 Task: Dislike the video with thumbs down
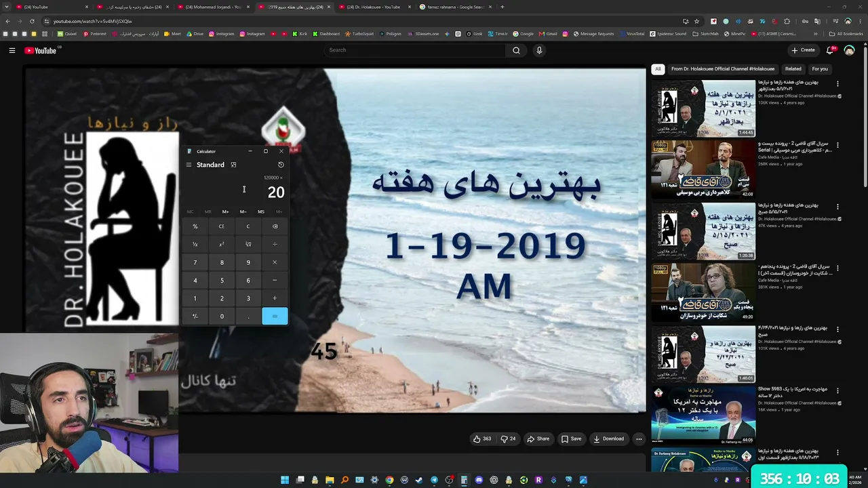point(508,439)
